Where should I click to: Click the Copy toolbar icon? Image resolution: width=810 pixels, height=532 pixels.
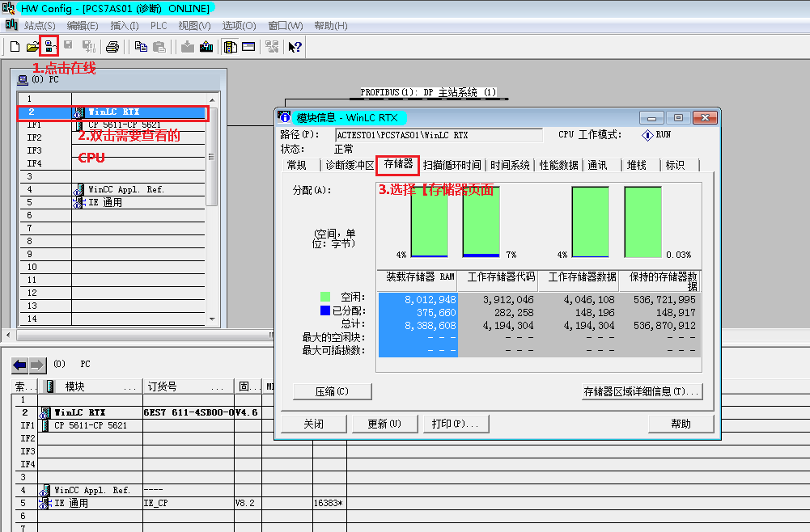(x=141, y=47)
